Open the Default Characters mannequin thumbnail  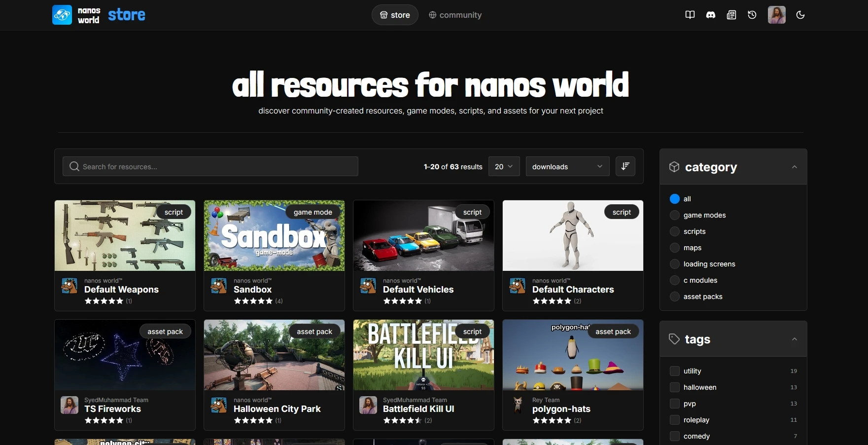tap(573, 236)
